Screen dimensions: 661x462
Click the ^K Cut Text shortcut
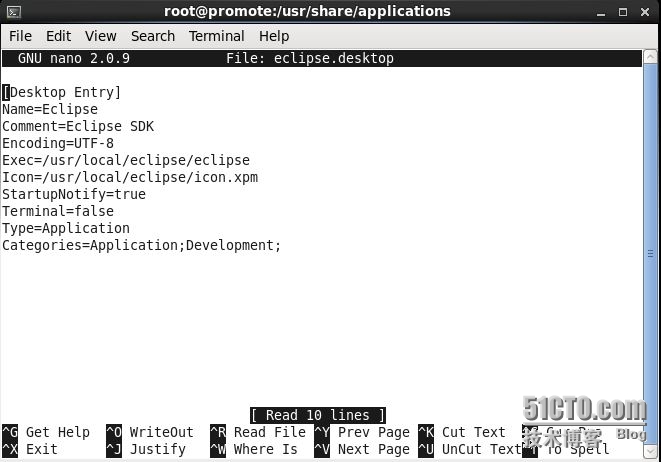click(462, 432)
